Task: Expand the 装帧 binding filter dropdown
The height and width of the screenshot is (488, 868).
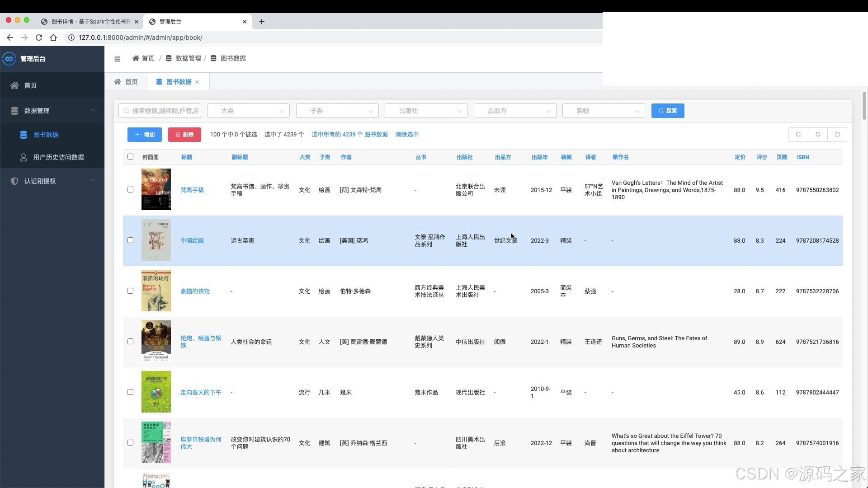Action: coord(603,111)
